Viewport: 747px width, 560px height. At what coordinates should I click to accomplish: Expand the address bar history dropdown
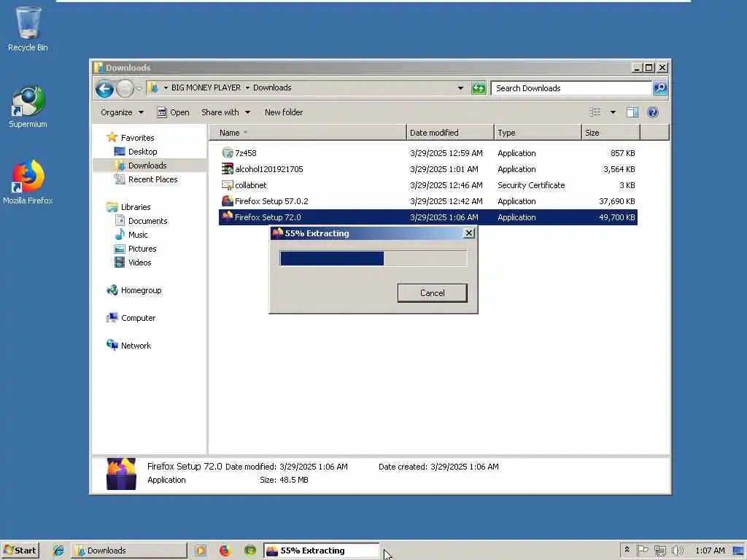coord(460,88)
